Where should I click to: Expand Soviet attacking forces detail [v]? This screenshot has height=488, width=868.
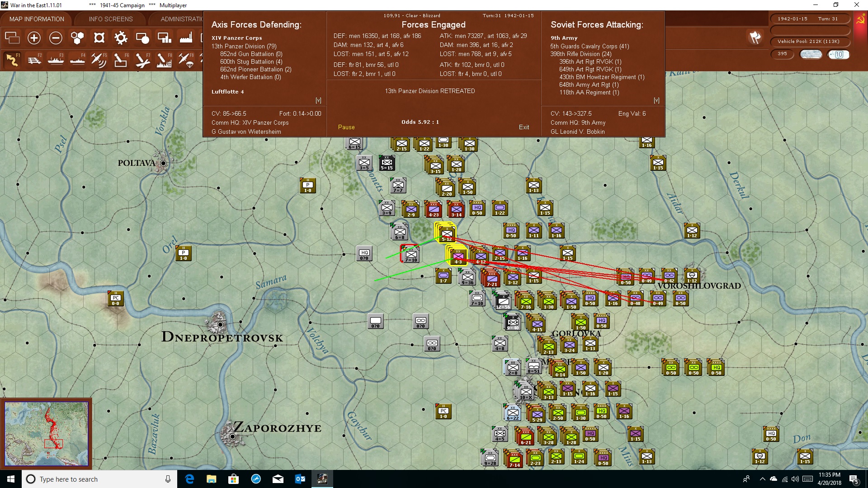point(656,100)
